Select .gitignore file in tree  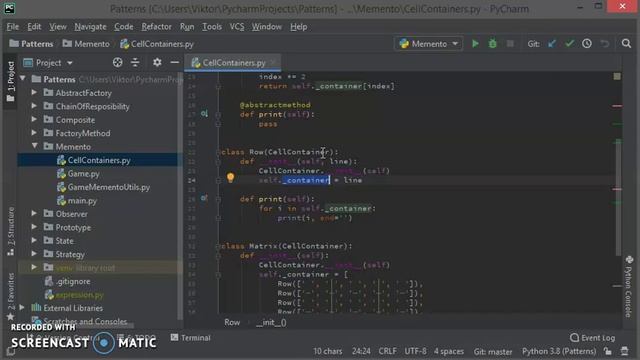tap(73, 281)
